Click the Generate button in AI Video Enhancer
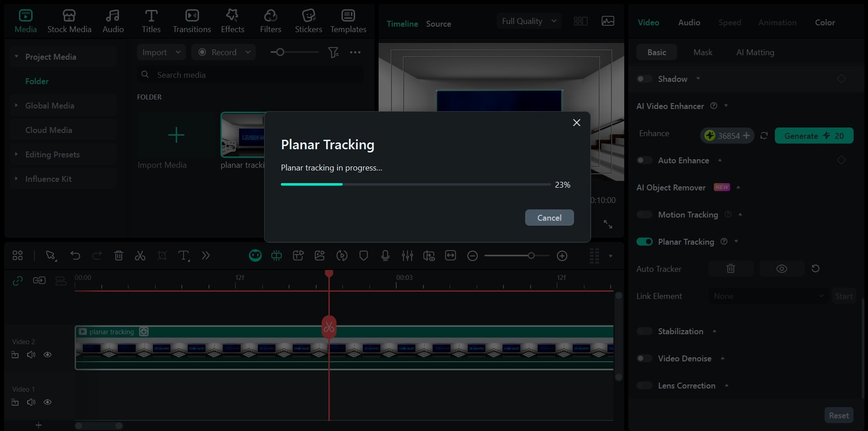Image resolution: width=868 pixels, height=431 pixels. point(813,136)
